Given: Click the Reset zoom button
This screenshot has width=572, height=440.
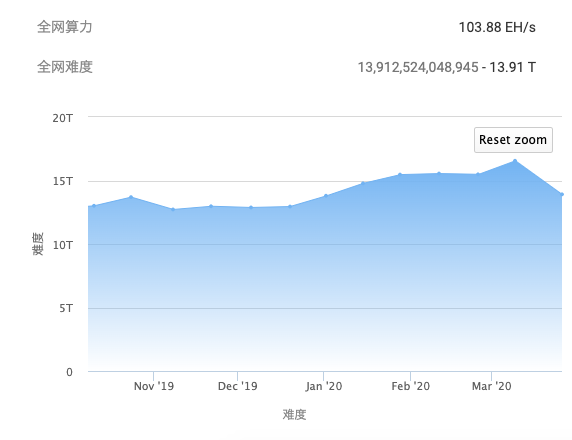Looking at the screenshot, I should 513,140.
